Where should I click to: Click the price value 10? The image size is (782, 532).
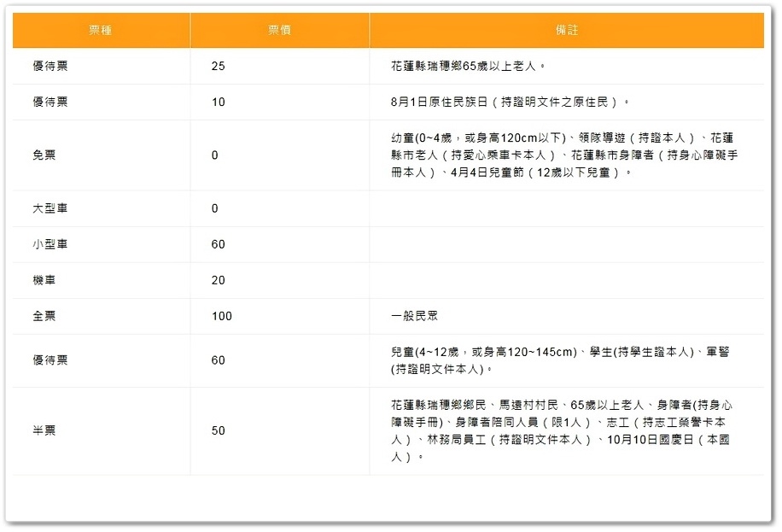tap(218, 102)
